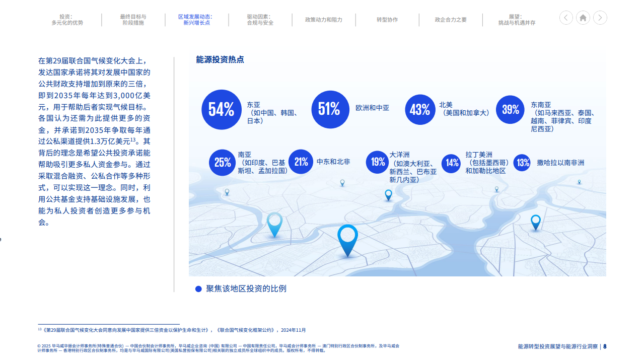Click the page number 8 indicator

coord(605,346)
